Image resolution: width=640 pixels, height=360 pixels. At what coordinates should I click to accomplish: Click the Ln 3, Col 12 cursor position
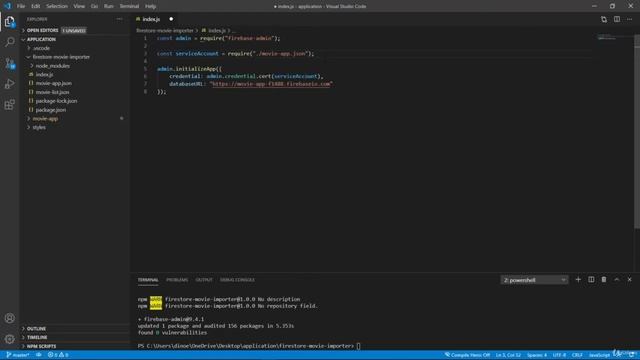[508, 355]
